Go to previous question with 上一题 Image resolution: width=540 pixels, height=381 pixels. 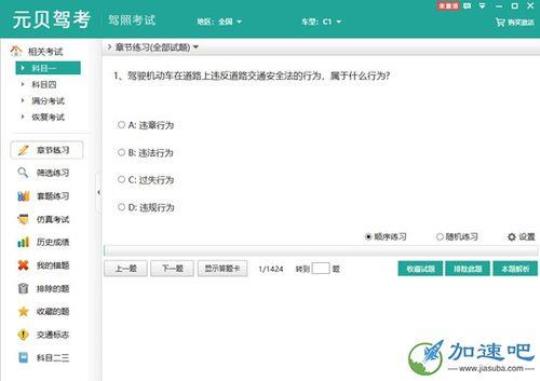[x=126, y=269]
